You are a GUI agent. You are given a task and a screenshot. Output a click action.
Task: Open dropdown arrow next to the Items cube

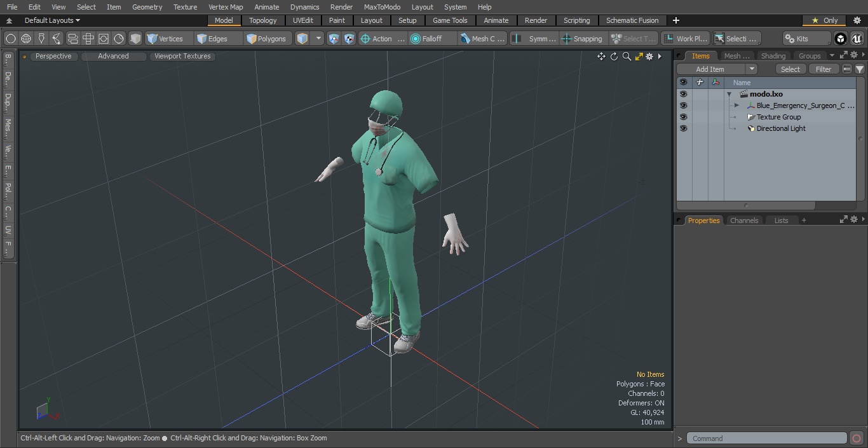(x=319, y=39)
